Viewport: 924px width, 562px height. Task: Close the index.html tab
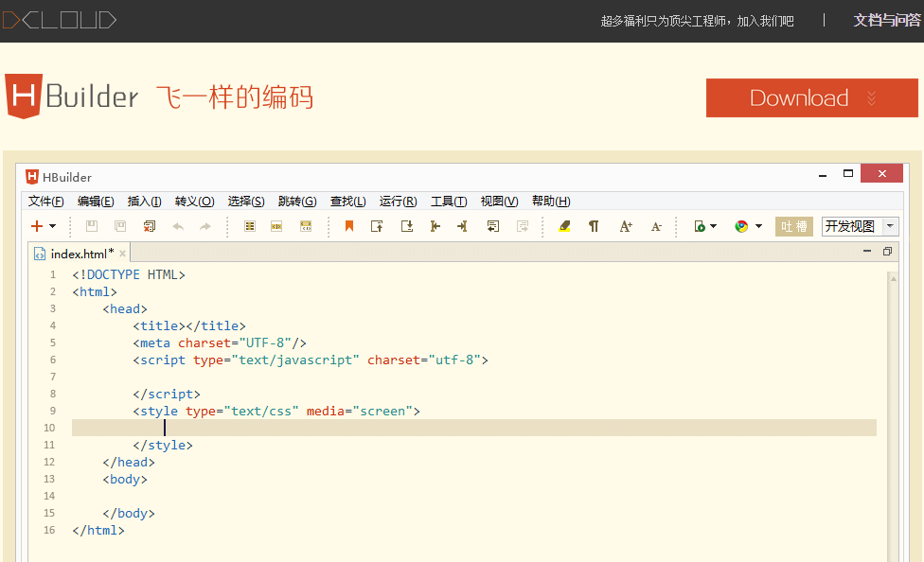click(122, 254)
